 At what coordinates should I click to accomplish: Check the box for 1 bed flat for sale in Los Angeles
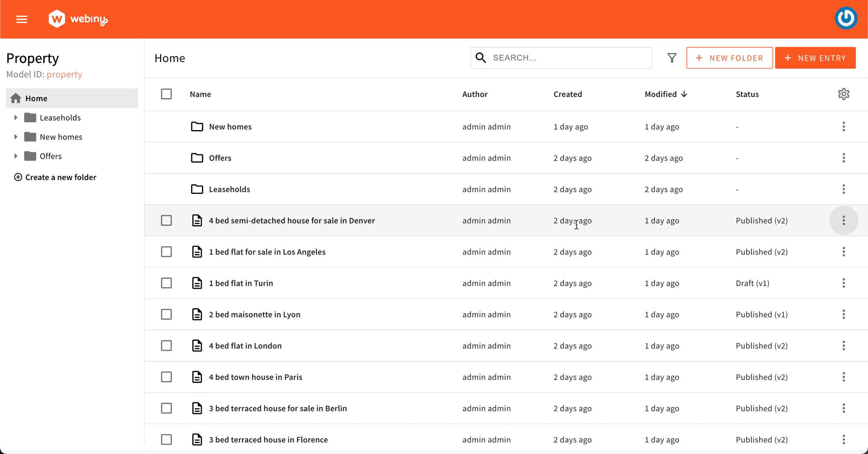(166, 252)
